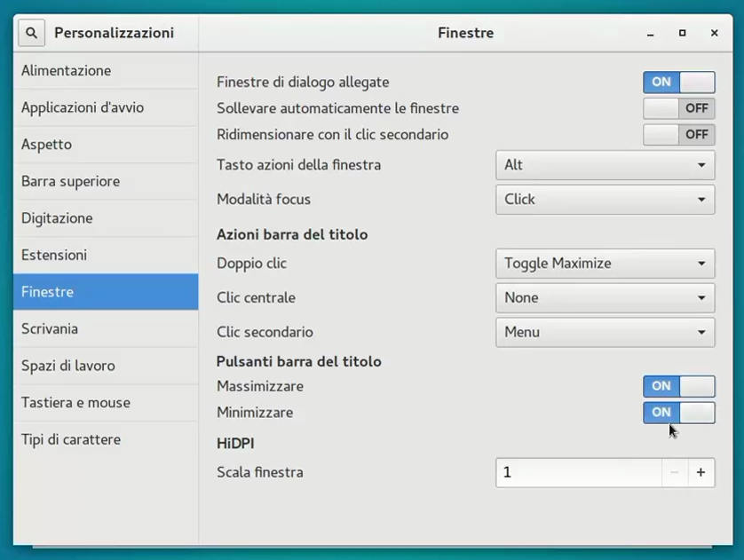Click the search magnifier icon

pos(31,33)
